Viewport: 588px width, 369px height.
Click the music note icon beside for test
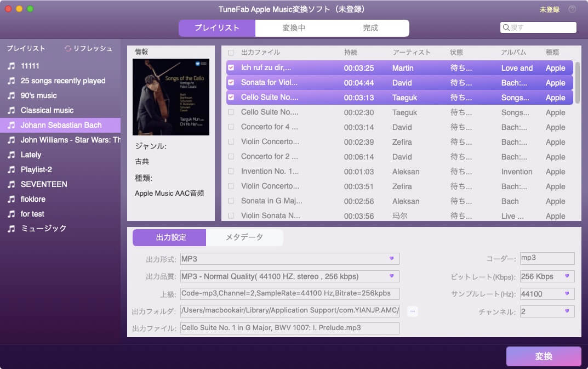pos(11,214)
